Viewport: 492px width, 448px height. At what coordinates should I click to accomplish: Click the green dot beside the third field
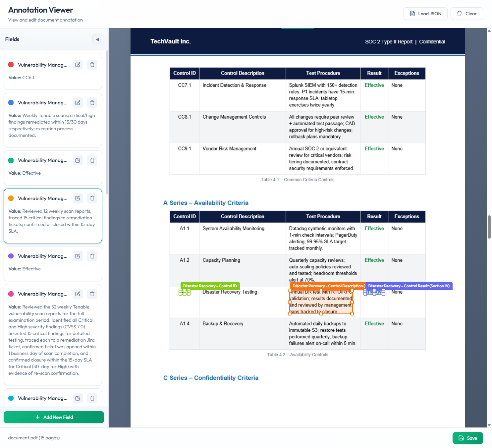point(11,160)
